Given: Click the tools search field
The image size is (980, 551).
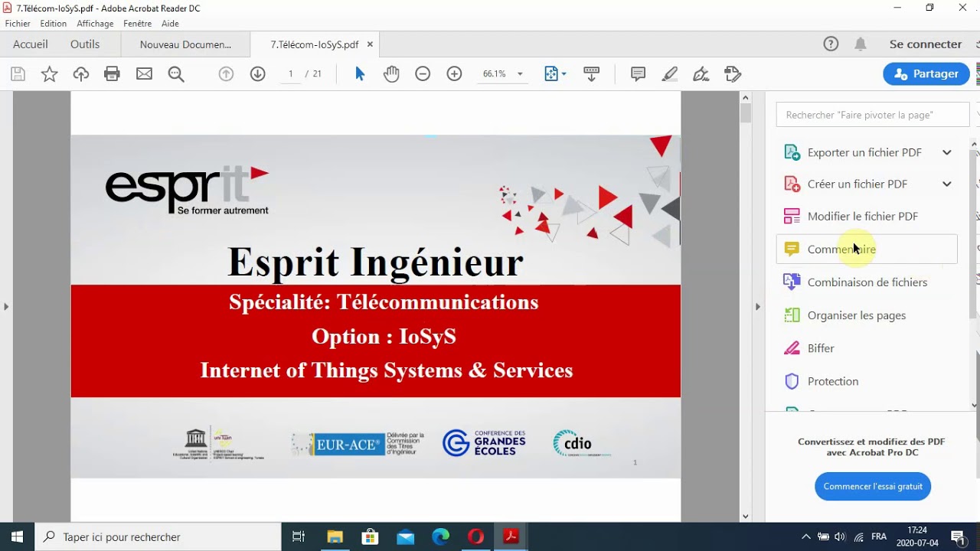Looking at the screenshot, I should tap(873, 115).
